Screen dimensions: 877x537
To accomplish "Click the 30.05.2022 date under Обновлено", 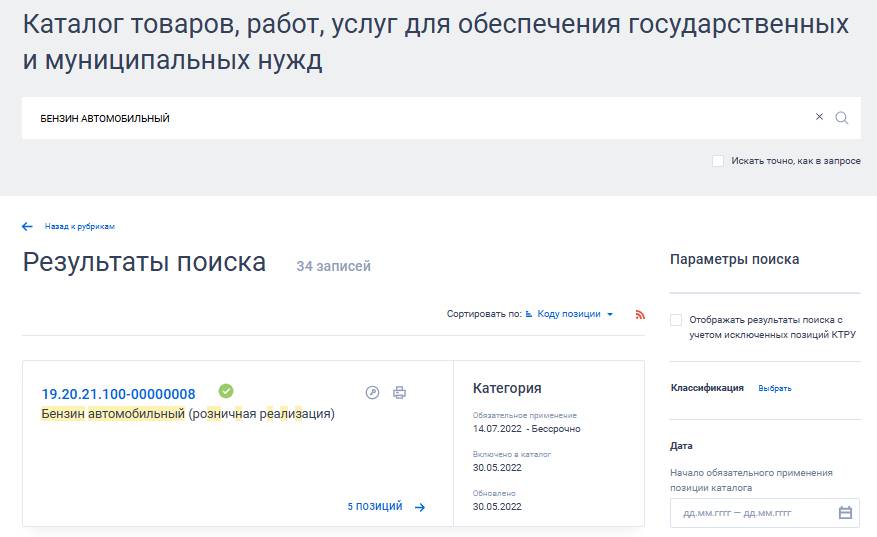I will 497,507.
